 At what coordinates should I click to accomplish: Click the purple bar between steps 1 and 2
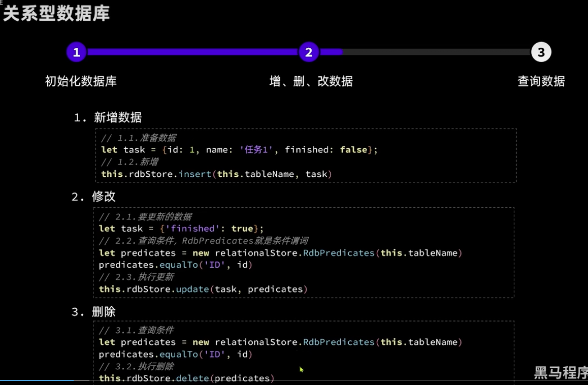coord(192,52)
